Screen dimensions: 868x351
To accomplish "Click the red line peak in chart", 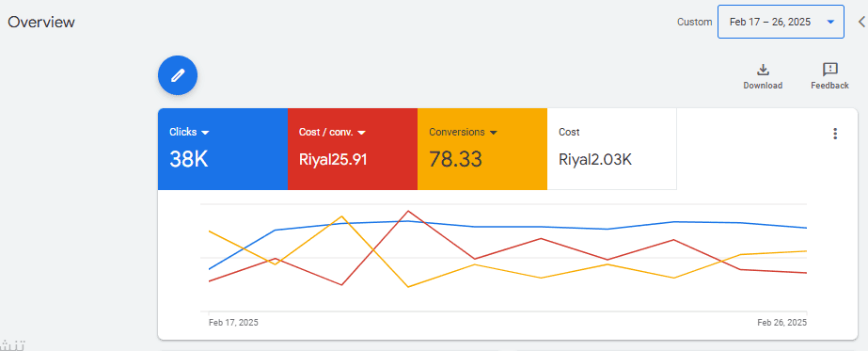I will tap(408, 211).
